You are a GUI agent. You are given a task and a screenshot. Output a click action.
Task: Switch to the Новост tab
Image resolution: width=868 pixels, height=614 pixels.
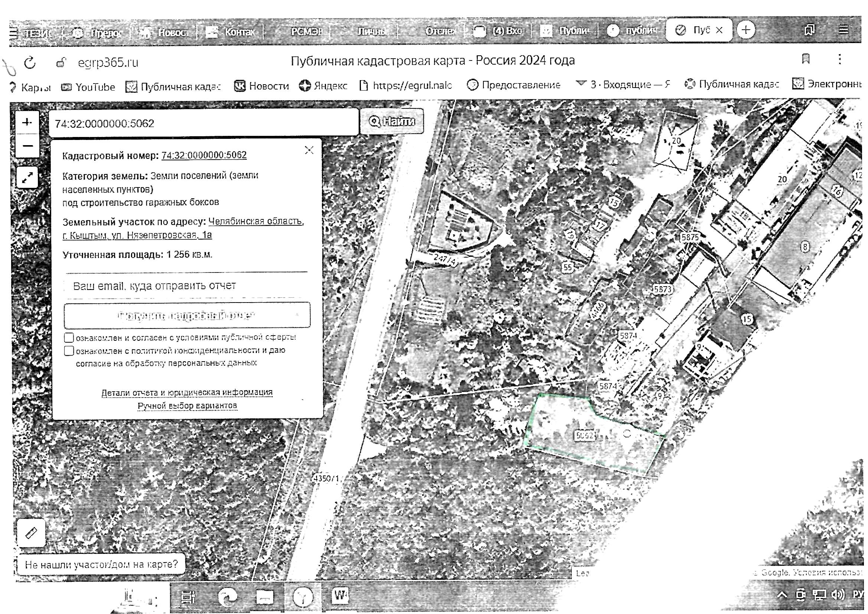[x=164, y=33]
